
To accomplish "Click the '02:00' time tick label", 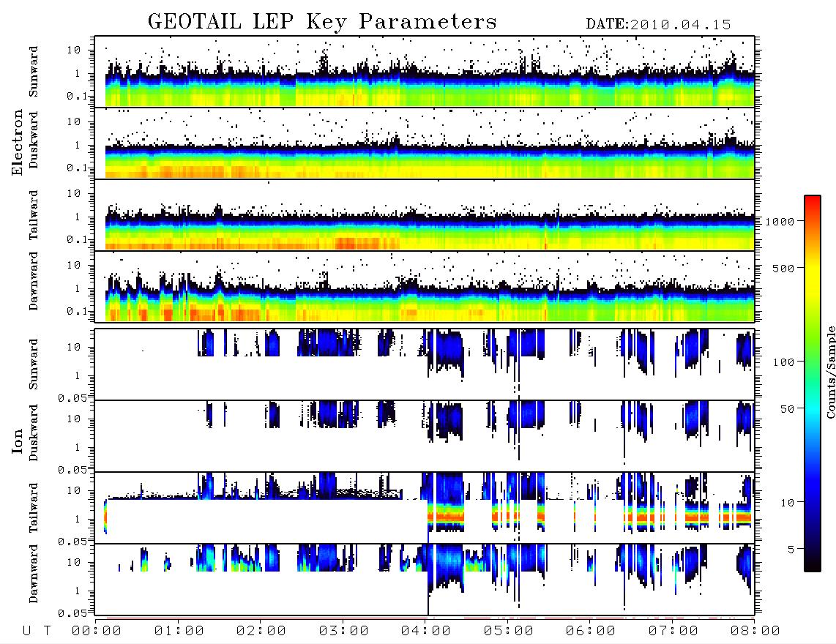I will click(261, 632).
